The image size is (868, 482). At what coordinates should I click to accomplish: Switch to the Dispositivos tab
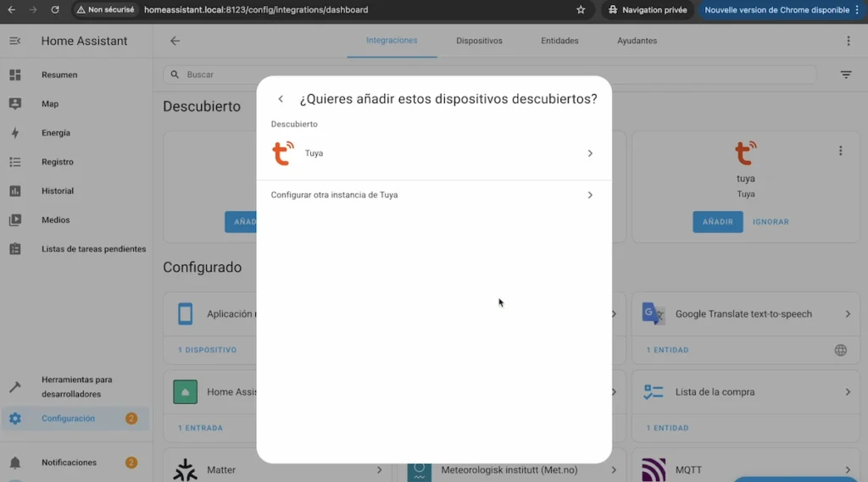click(479, 41)
